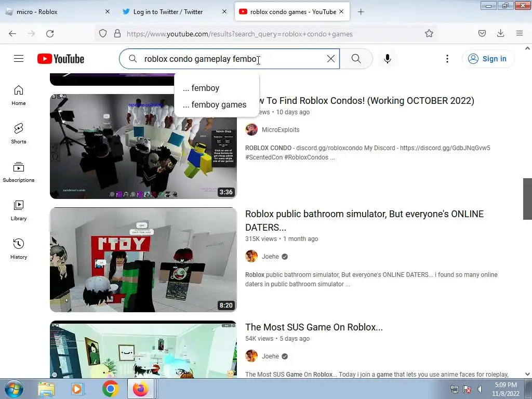The image size is (532, 399).
Task: Choose the '... femboy games' search suggestion
Action: pos(217,104)
